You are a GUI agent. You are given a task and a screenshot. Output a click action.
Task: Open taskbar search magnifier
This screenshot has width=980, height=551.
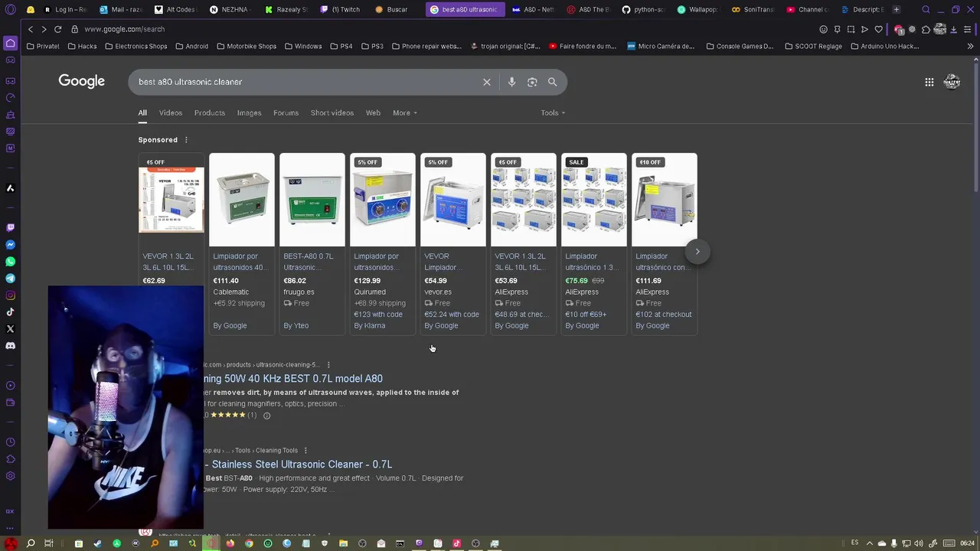pyautogui.click(x=31, y=543)
